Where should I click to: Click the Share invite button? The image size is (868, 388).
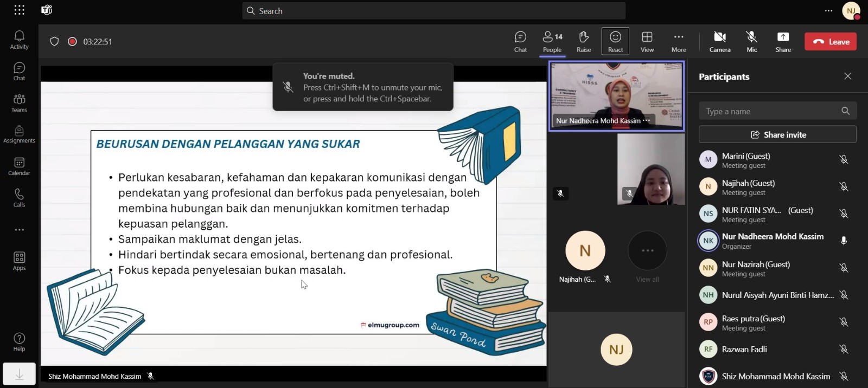tap(777, 134)
